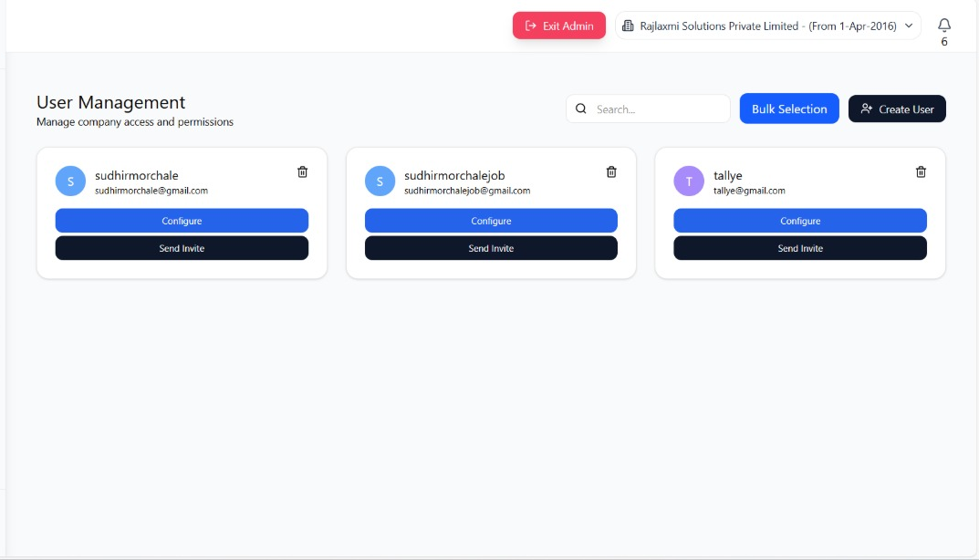The image size is (979, 560).
Task: Delete the sudhirmorchalejob user via trash icon
Action: tap(611, 171)
